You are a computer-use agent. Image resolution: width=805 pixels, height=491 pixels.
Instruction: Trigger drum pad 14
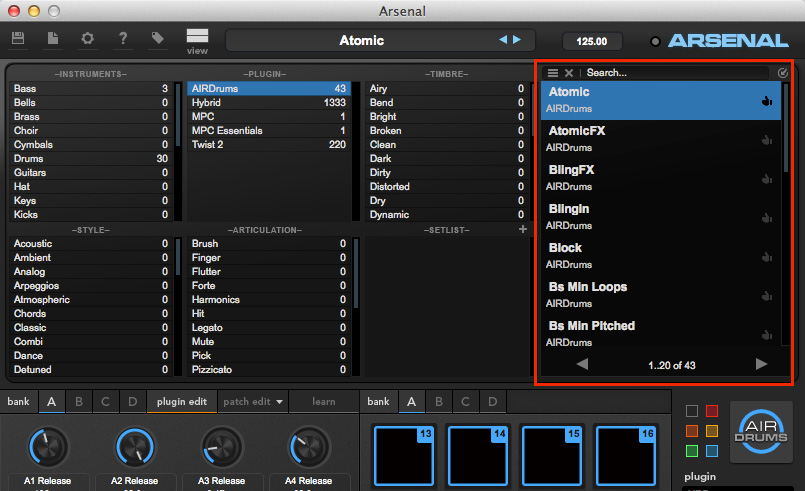pyautogui.click(x=477, y=456)
